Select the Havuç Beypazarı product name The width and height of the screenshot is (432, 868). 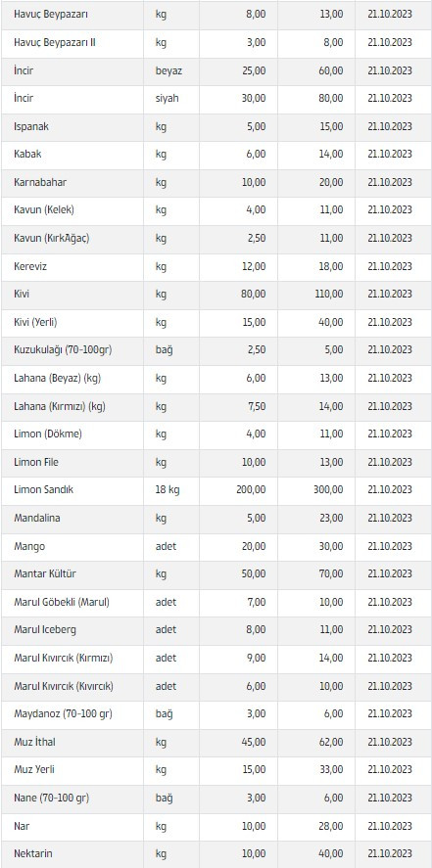pyautogui.click(x=51, y=15)
